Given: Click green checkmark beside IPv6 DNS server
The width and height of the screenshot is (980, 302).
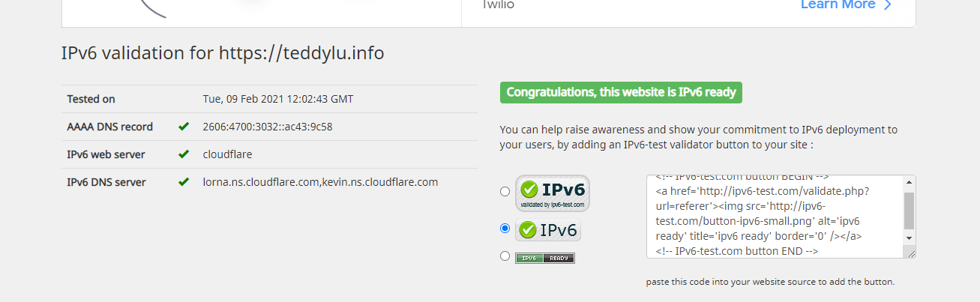Looking at the screenshot, I should click(x=184, y=182).
